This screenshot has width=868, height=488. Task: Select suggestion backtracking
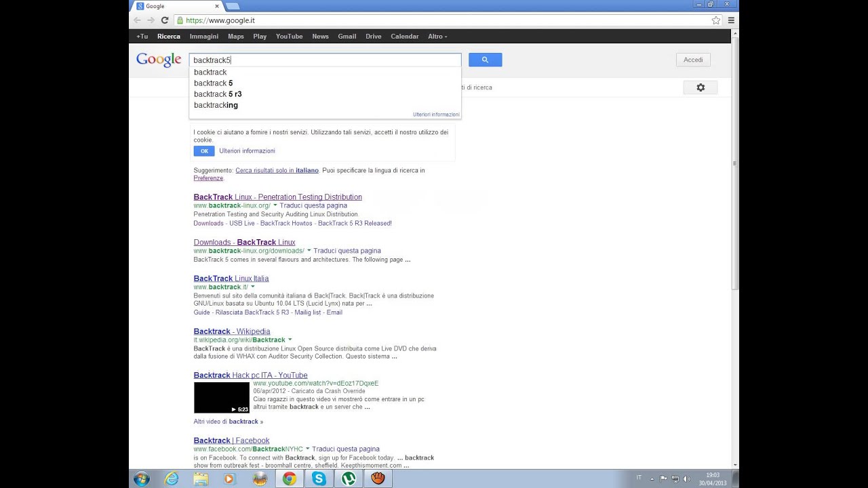[325, 105]
